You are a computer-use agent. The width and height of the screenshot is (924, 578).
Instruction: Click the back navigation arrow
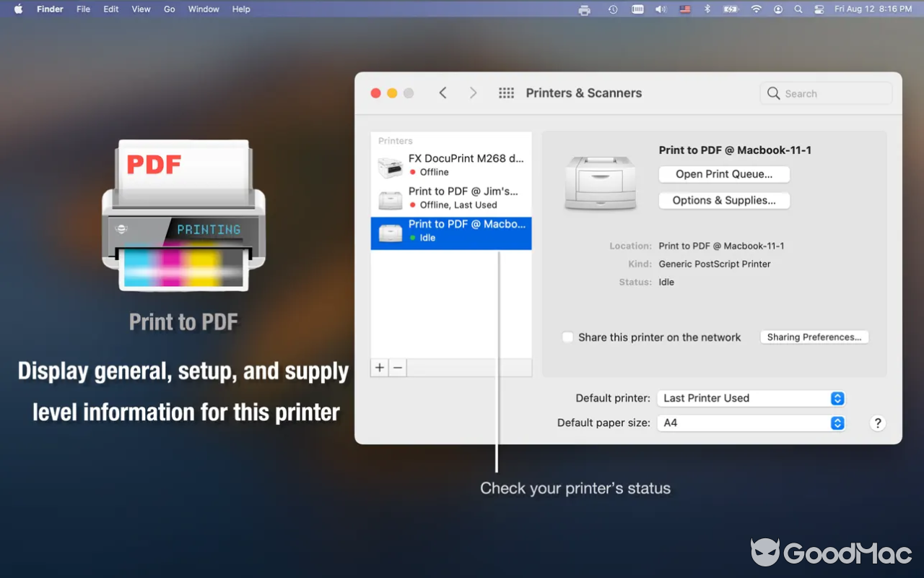click(x=443, y=92)
